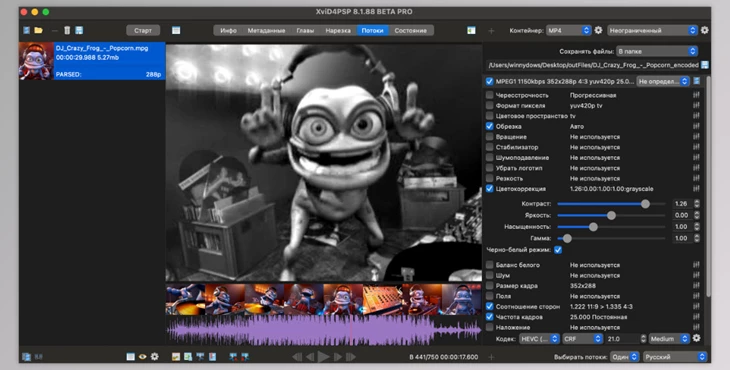Click the plus icon in bottom status bar
Screen dimensions: 730x370
(491, 357)
